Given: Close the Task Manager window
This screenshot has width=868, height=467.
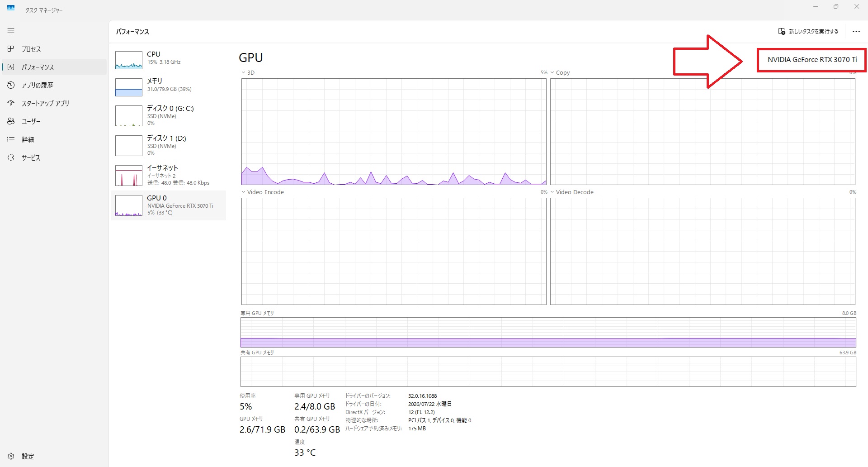Looking at the screenshot, I should point(857,7).
